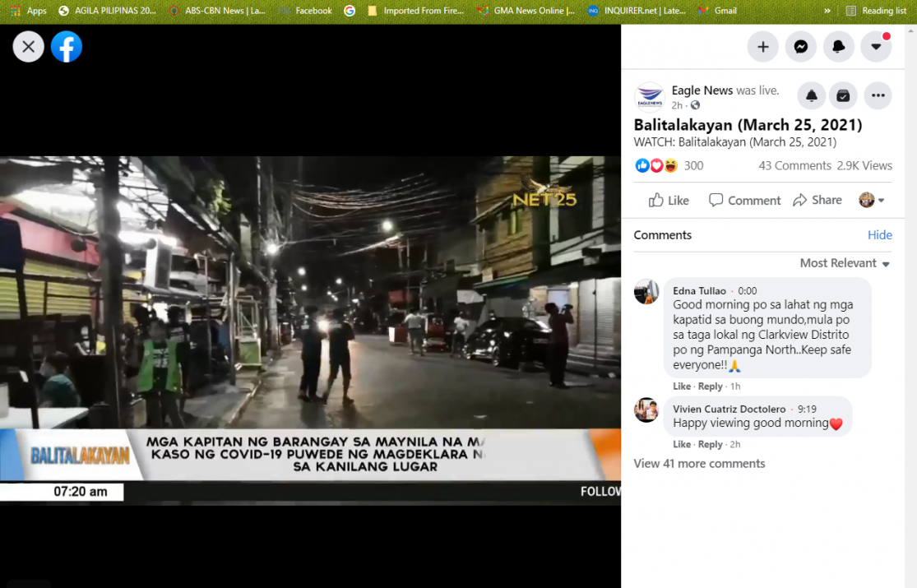Screen dimensions: 917x588
Task: Close the video viewer with X button
Action: tap(28, 47)
